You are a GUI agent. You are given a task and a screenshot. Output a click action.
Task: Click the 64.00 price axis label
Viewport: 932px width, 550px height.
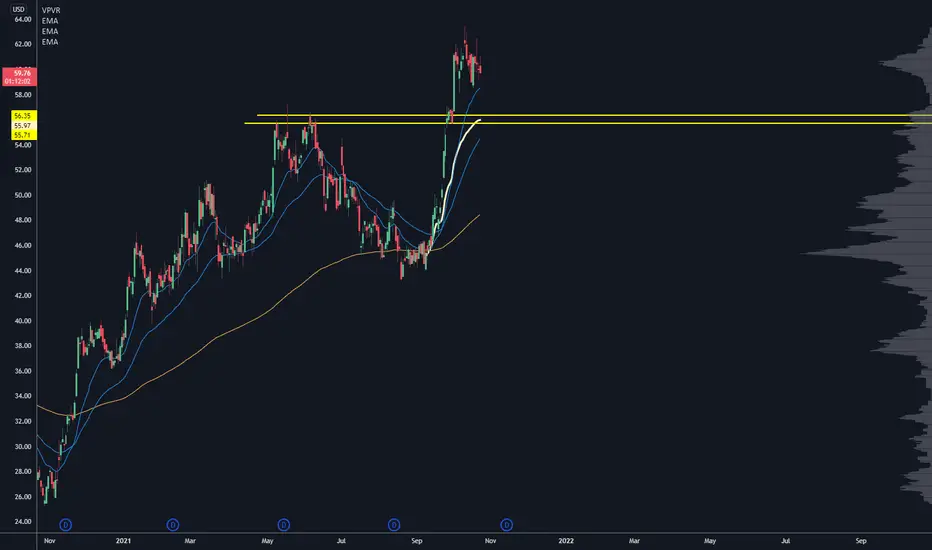23,19
